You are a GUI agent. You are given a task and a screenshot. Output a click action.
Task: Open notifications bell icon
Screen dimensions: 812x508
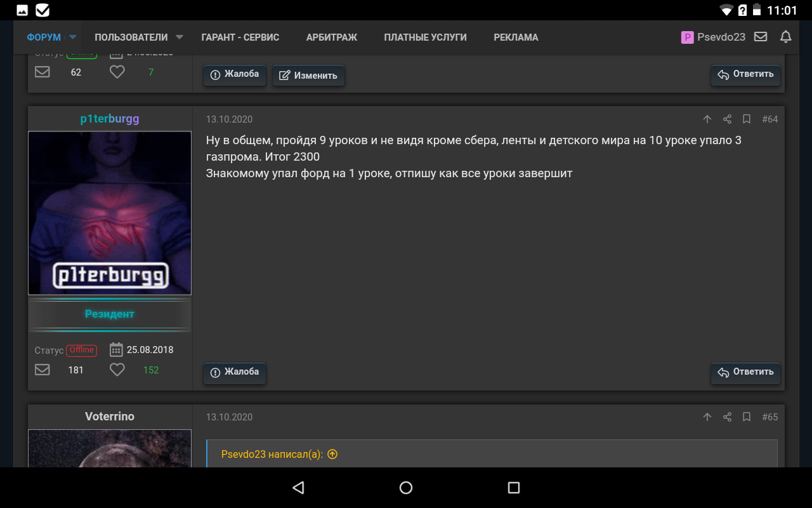[786, 37]
